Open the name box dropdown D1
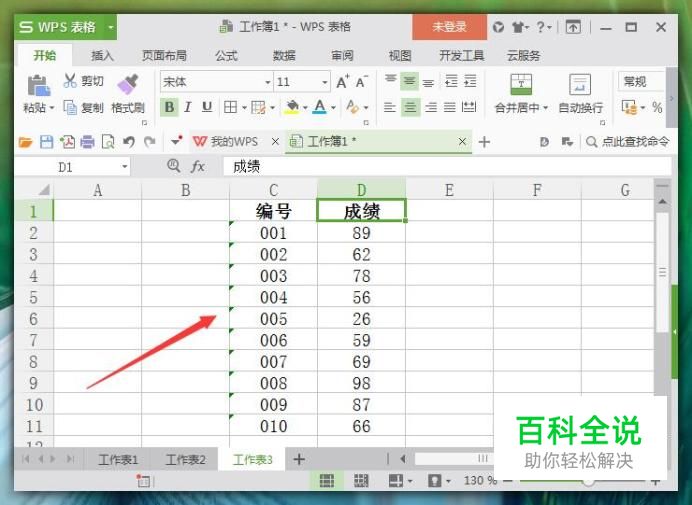Screen dimensions: 692x505 pyautogui.click(x=125, y=167)
